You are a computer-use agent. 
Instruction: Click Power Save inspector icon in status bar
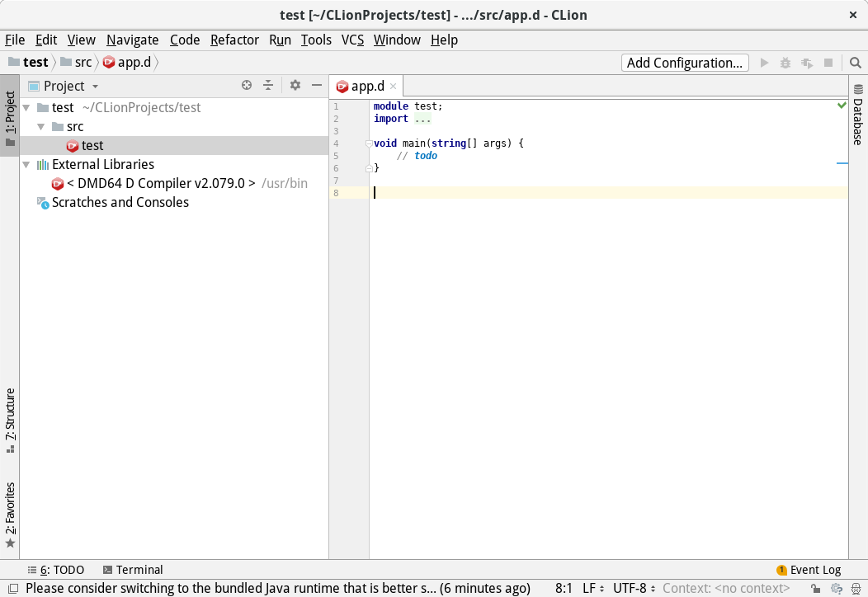(x=837, y=588)
